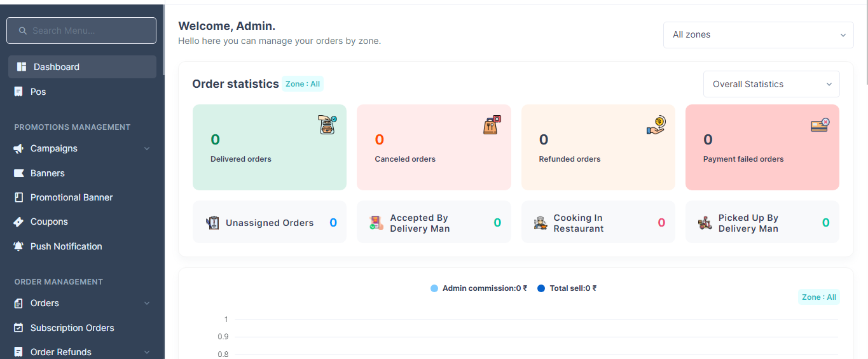This screenshot has height=359, width=868.
Task: Click the Coupons ticket icon
Action: click(x=18, y=222)
